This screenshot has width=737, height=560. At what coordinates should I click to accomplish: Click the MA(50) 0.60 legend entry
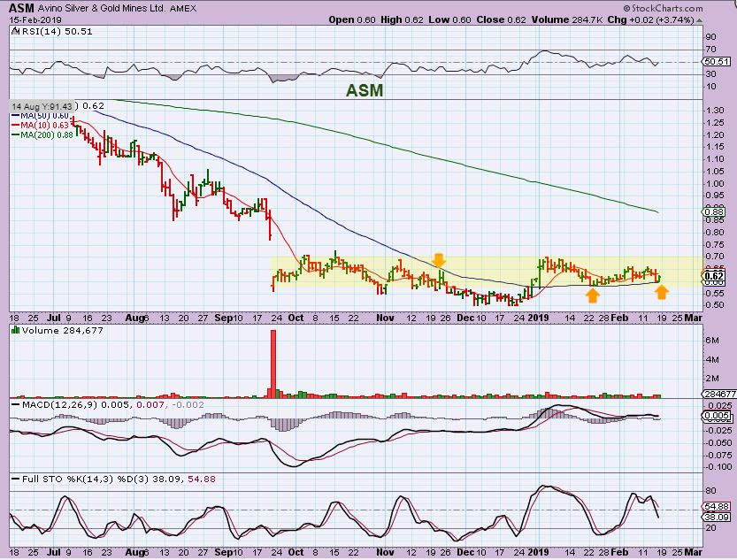(41, 116)
